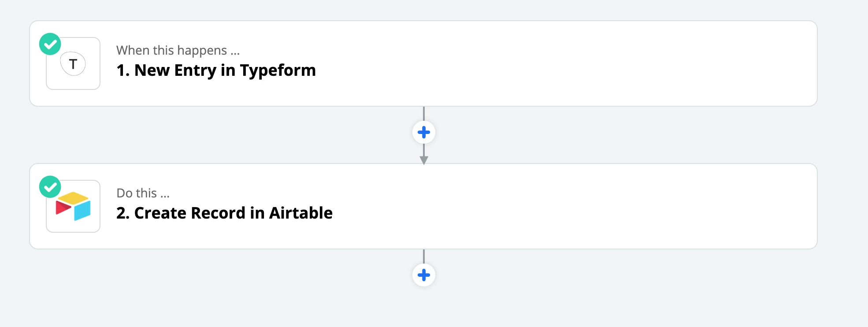The height and width of the screenshot is (327, 868).
Task: Click the connector line below the Airtable card
Action: click(424, 256)
